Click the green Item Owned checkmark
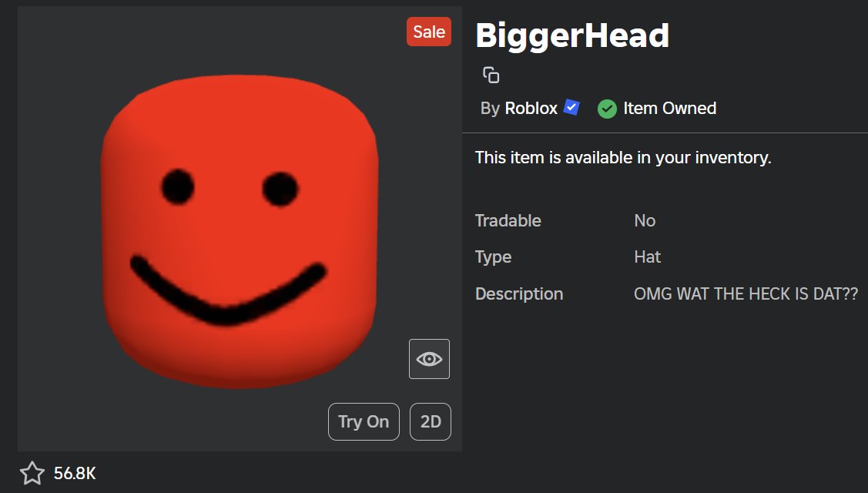Viewport: 868px width, 493px height. (607, 109)
